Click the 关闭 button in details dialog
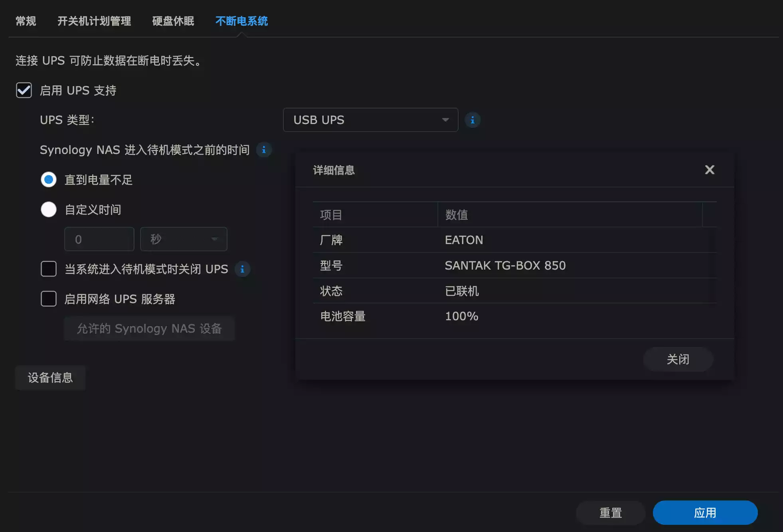The image size is (783, 532). point(678,359)
